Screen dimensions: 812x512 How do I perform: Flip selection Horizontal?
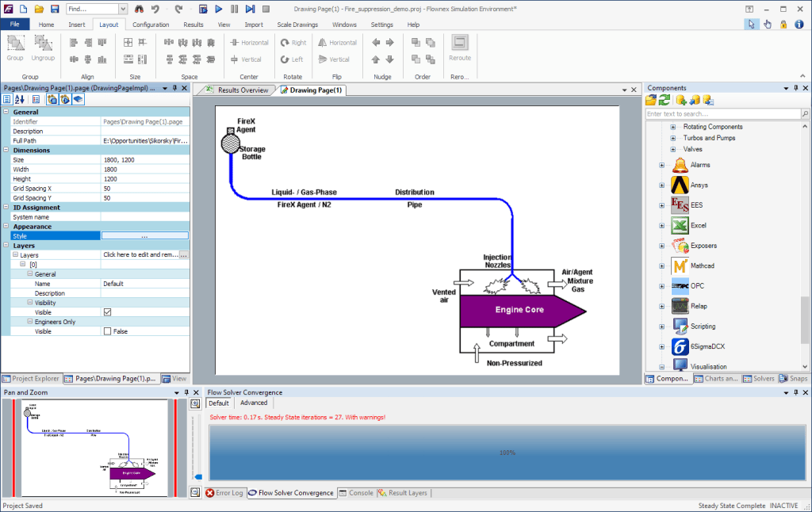click(337, 43)
